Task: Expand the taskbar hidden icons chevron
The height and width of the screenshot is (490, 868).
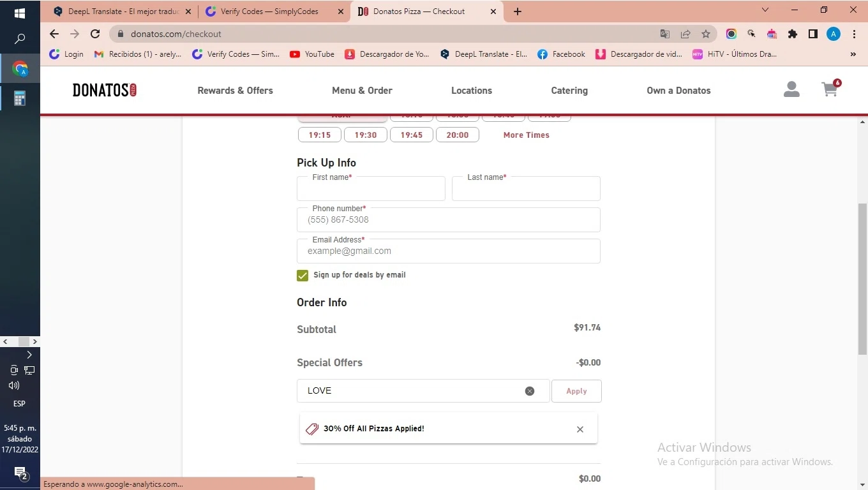Action: pos(29,355)
